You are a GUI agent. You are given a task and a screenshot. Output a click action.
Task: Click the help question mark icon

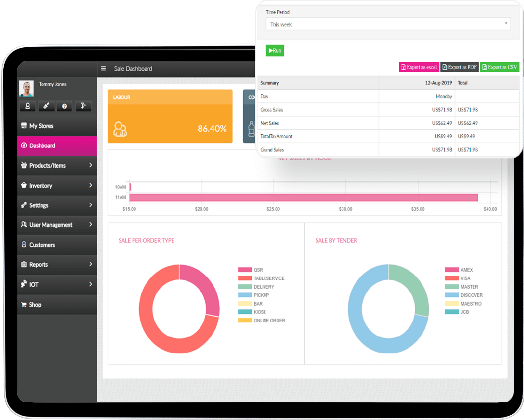click(x=64, y=106)
